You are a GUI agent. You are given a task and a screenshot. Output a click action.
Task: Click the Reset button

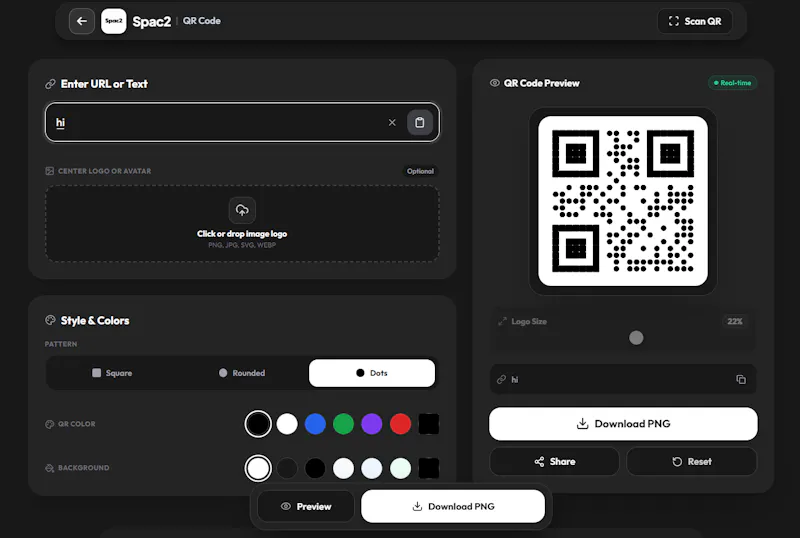click(x=692, y=461)
